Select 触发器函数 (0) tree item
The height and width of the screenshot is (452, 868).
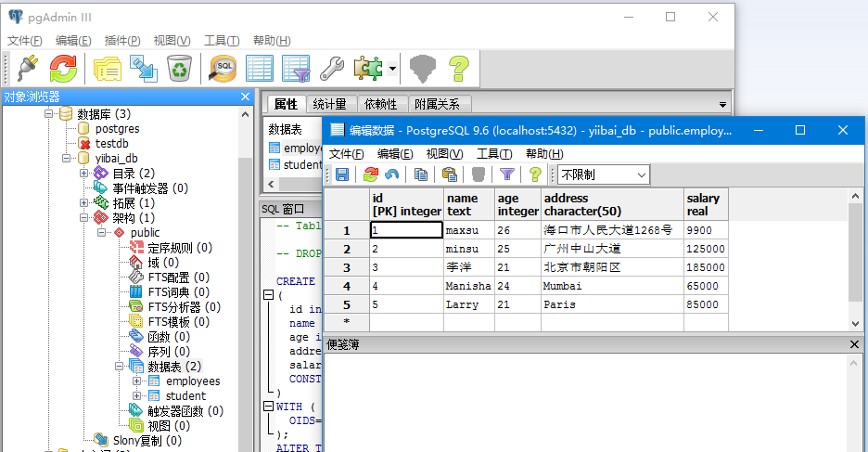(185, 411)
